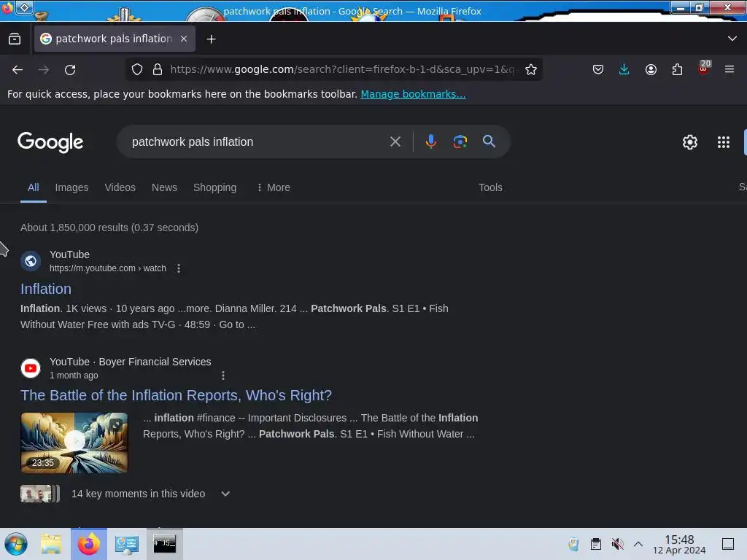Submit search with magnifier icon

point(489,141)
